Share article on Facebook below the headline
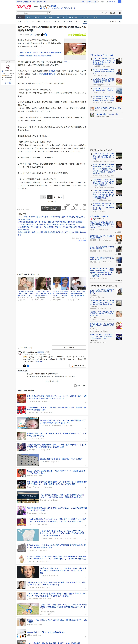The width and height of the screenshot is (138, 644). click(46, 35)
